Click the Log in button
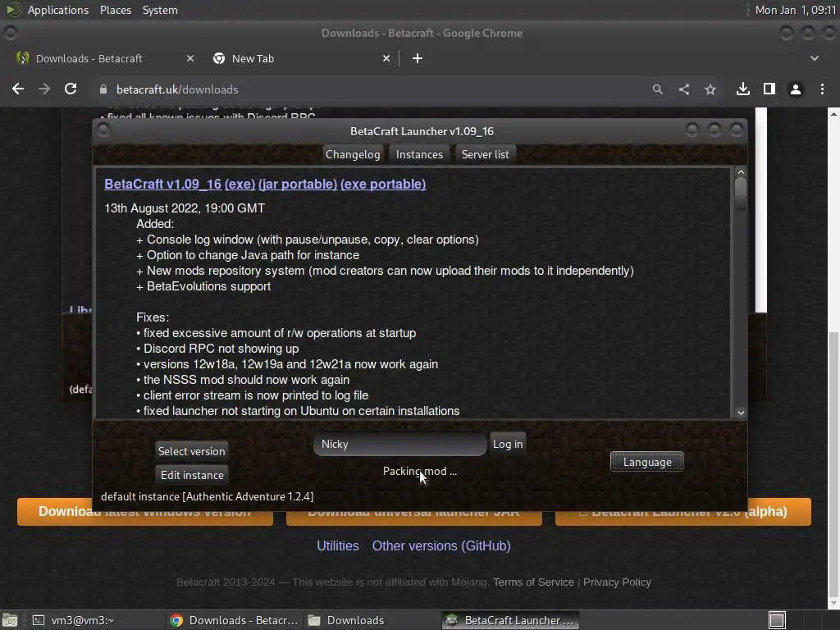Viewport: 840px width, 630px height. [x=508, y=444]
